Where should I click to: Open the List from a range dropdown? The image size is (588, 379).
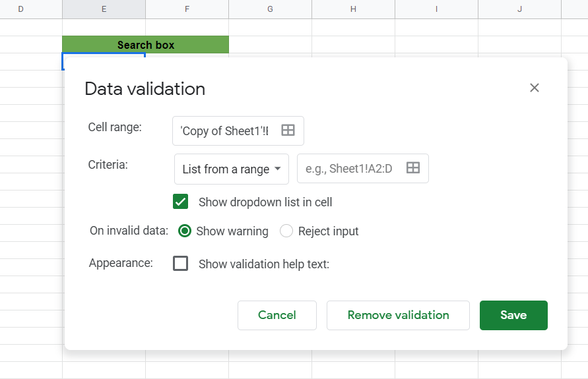pos(232,169)
